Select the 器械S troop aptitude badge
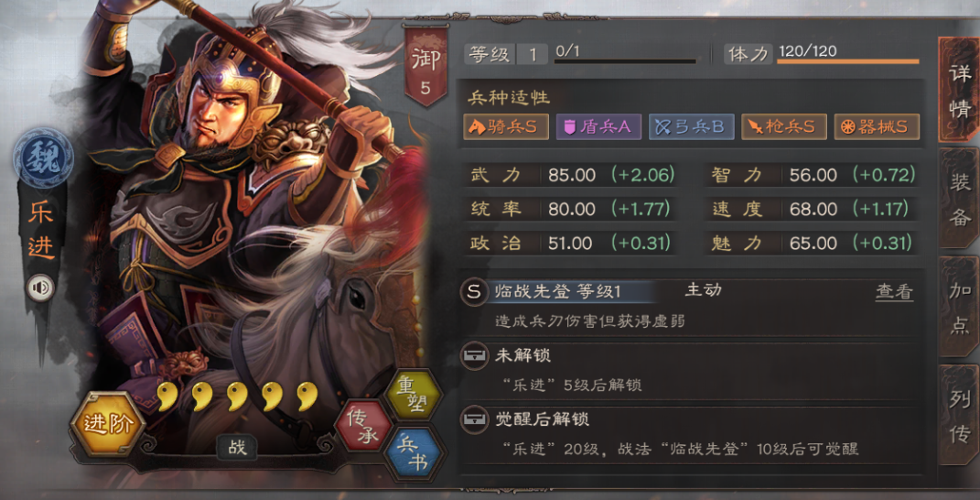Image resolution: width=980 pixels, height=500 pixels. coord(877,127)
